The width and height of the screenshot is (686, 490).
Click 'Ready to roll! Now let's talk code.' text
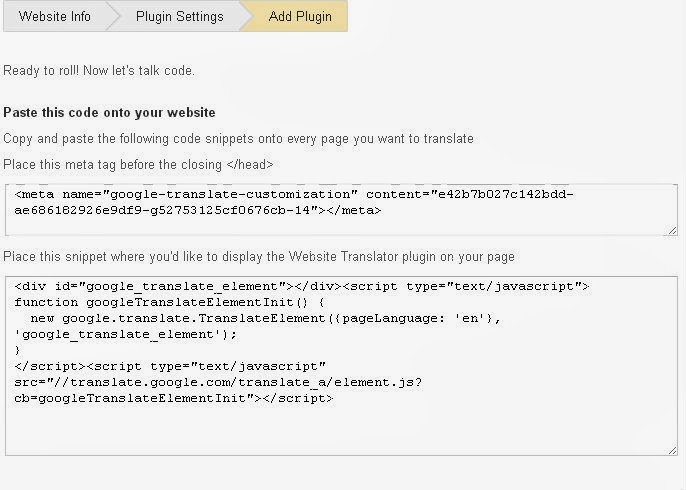(99, 70)
